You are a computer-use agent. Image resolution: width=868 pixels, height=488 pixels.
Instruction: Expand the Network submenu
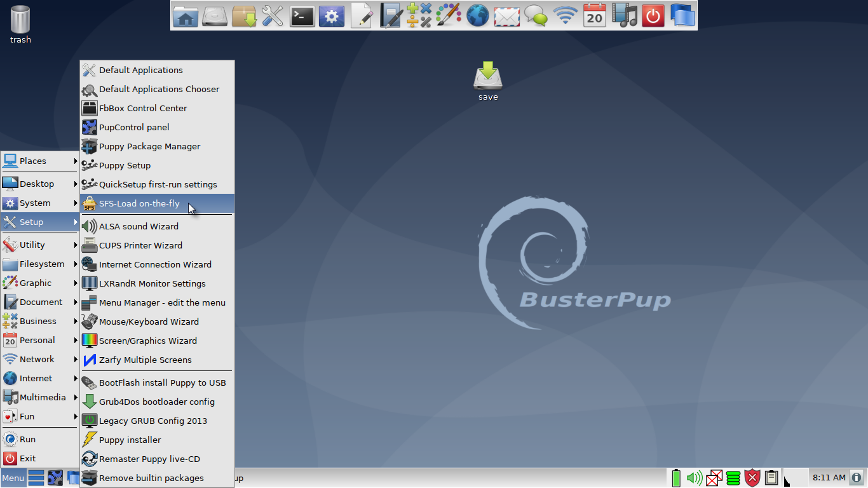tap(39, 359)
